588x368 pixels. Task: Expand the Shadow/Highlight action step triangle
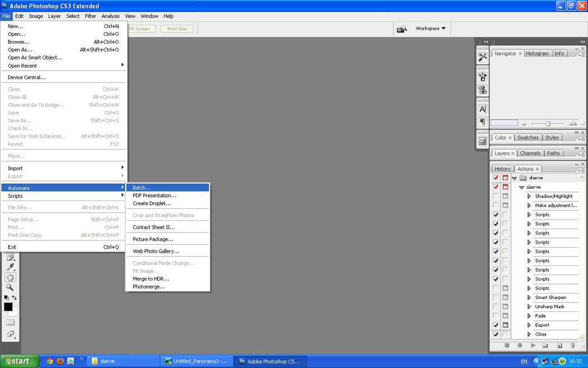(529, 197)
